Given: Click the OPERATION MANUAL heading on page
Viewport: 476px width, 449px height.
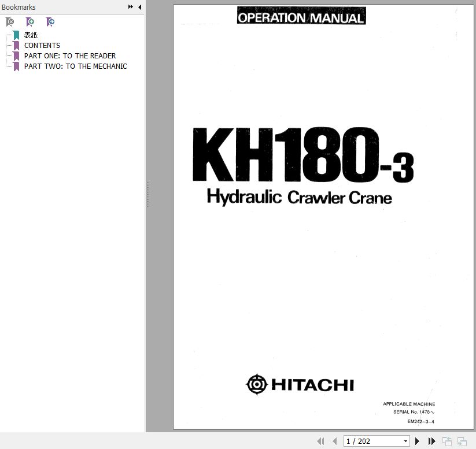Looking at the screenshot, I should click(301, 16).
